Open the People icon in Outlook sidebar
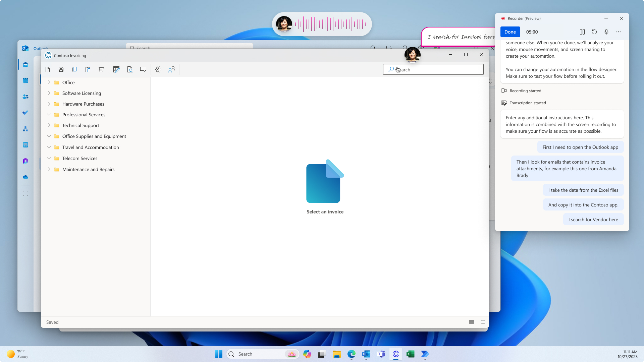The image size is (644, 362). [25, 97]
